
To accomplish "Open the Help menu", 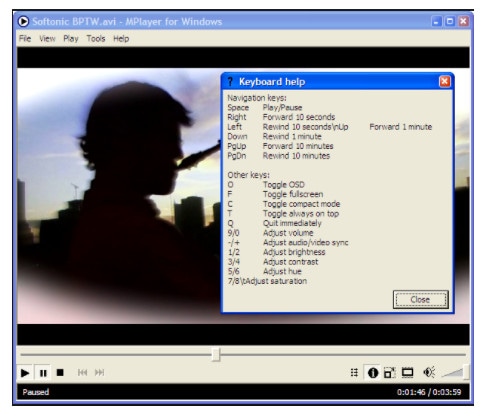I will tap(121, 39).
